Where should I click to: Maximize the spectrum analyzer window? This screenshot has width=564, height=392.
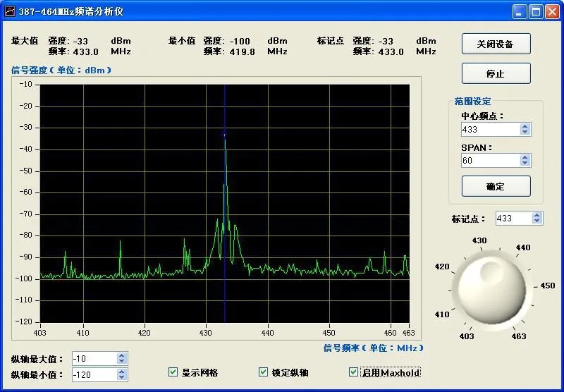point(536,11)
